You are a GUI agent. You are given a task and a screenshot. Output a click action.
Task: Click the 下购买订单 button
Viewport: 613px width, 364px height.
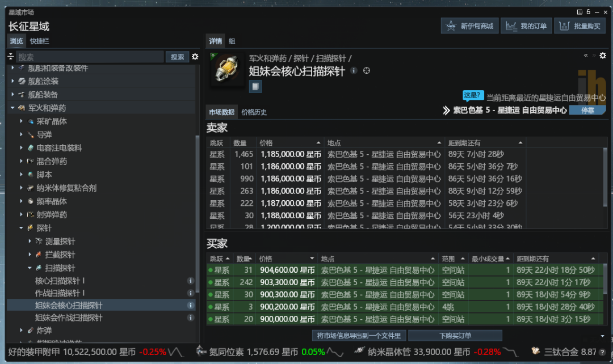coord(455,335)
